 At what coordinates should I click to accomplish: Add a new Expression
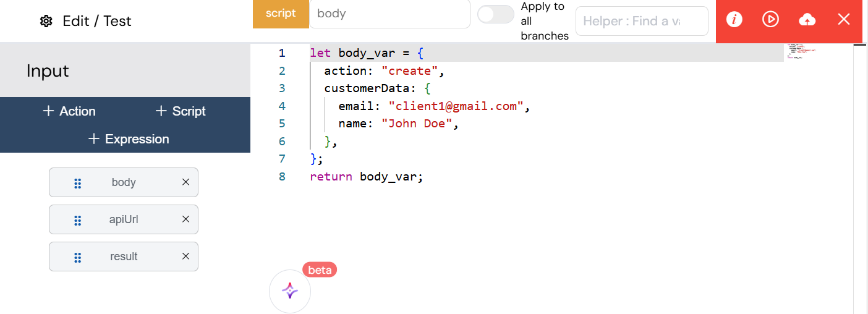coord(129,139)
